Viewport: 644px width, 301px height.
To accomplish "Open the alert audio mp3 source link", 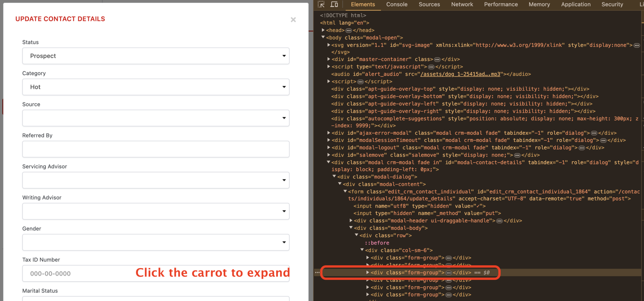I will 460,74.
